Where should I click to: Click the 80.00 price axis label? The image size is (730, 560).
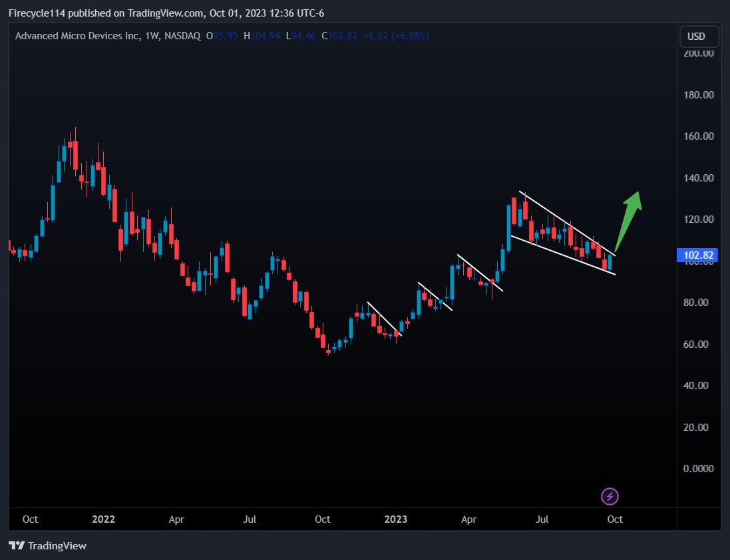click(696, 303)
